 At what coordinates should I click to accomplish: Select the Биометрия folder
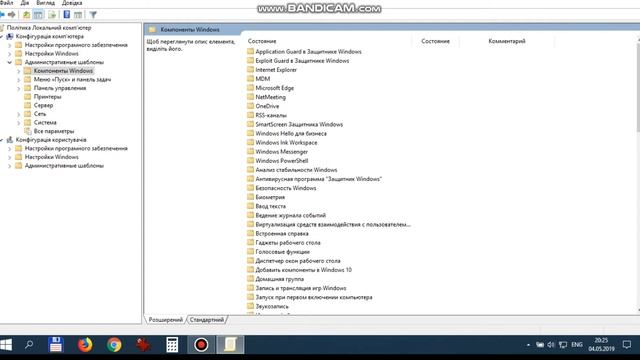[x=270, y=197]
